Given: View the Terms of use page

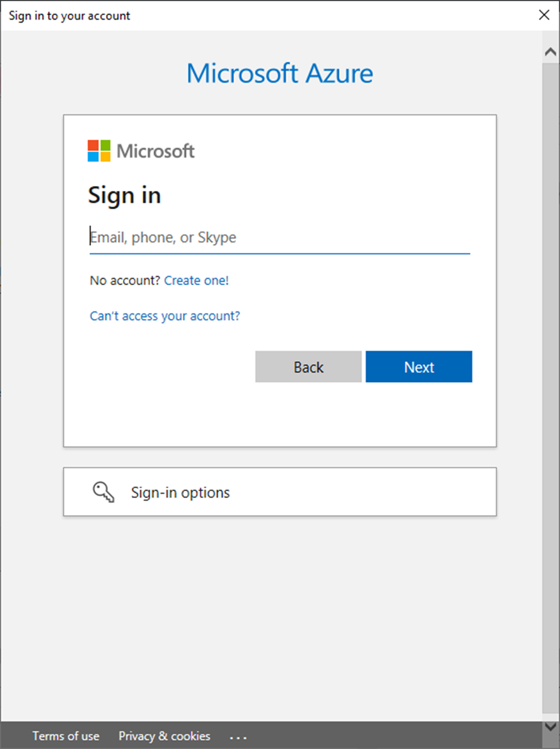Looking at the screenshot, I should pos(66,736).
